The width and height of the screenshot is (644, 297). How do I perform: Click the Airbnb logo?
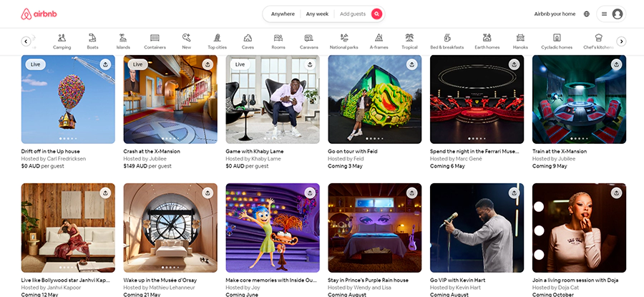(x=39, y=14)
